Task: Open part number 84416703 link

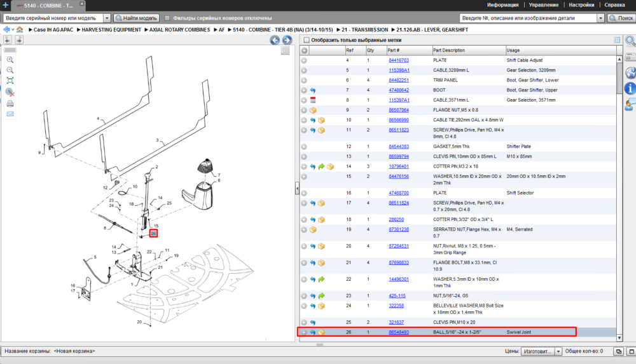Action: click(x=399, y=60)
